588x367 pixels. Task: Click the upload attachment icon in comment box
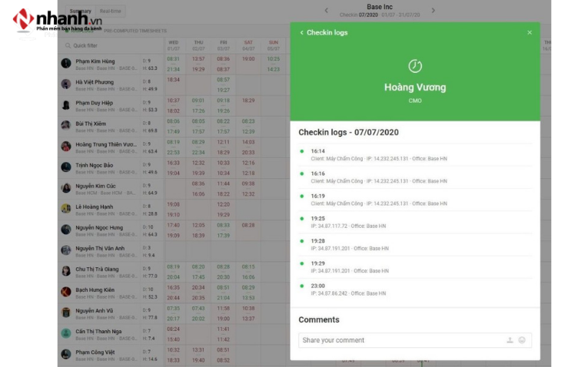pyautogui.click(x=510, y=340)
